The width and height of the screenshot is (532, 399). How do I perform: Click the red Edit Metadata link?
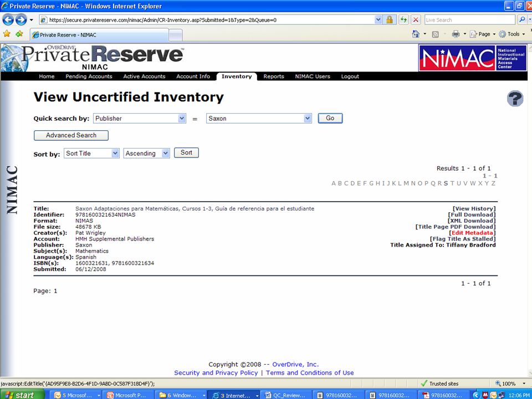click(472, 233)
